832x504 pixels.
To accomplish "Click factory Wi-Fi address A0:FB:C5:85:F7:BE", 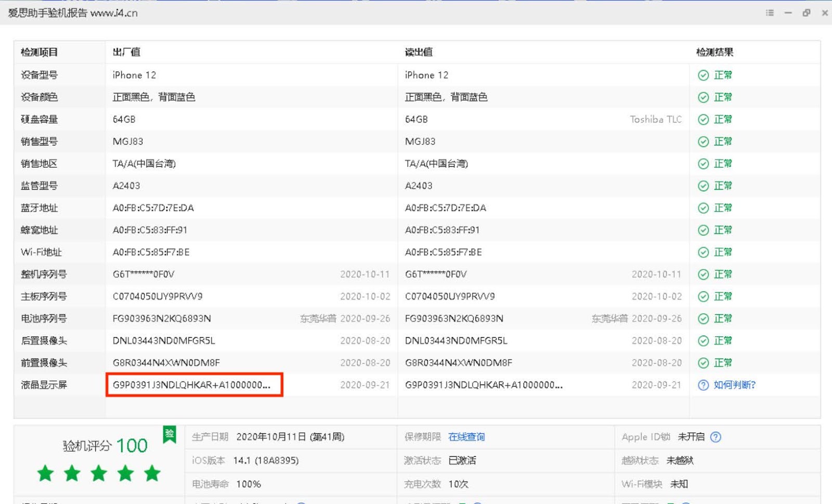I will coord(151,253).
